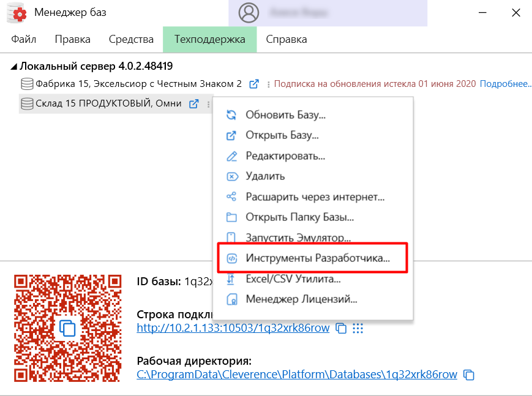Viewport: 532px width, 396px height.
Task: Click the database icon beside Фабрика 15
Action: pyautogui.click(x=26, y=84)
